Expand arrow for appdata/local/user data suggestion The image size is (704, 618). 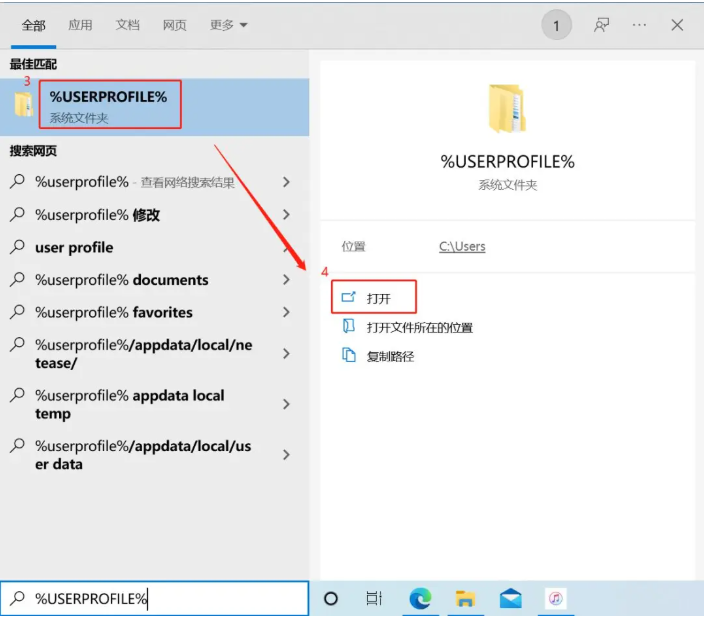click(x=286, y=455)
